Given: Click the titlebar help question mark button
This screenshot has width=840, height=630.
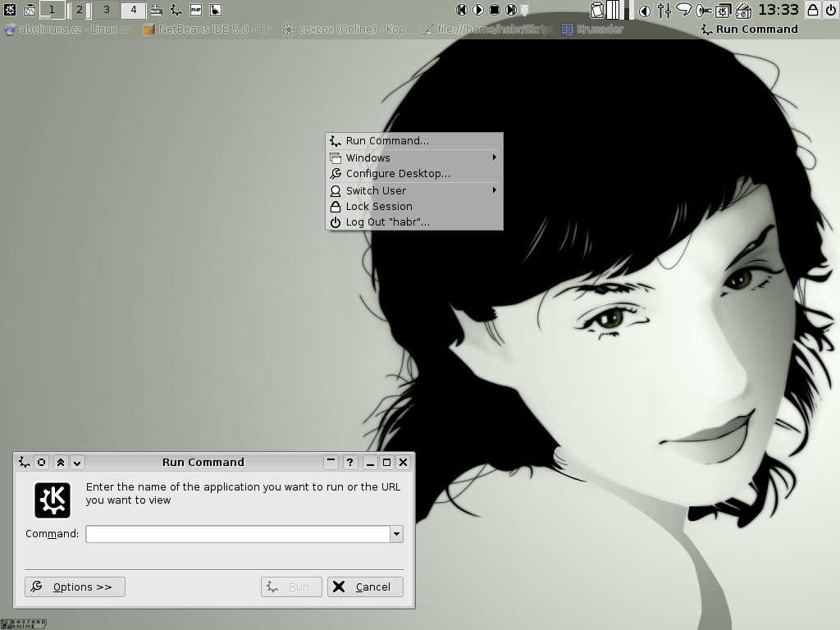Looking at the screenshot, I should [x=349, y=462].
